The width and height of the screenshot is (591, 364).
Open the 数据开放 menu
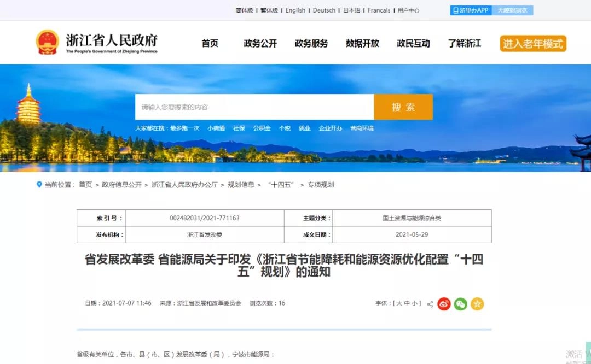click(x=362, y=44)
